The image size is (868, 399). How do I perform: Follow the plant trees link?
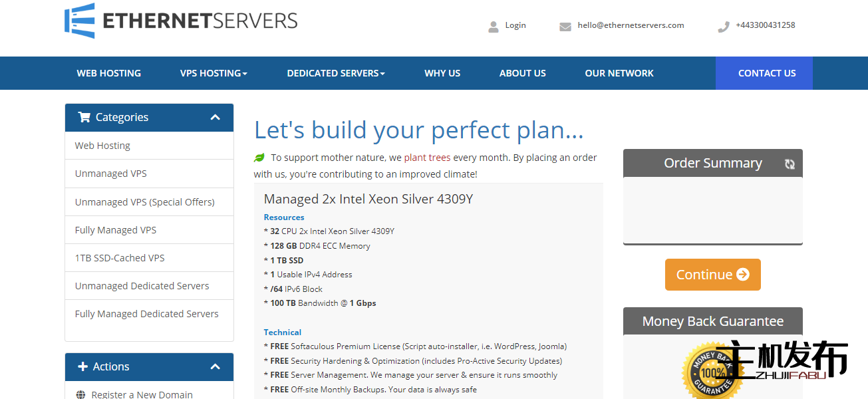[427, 158]
